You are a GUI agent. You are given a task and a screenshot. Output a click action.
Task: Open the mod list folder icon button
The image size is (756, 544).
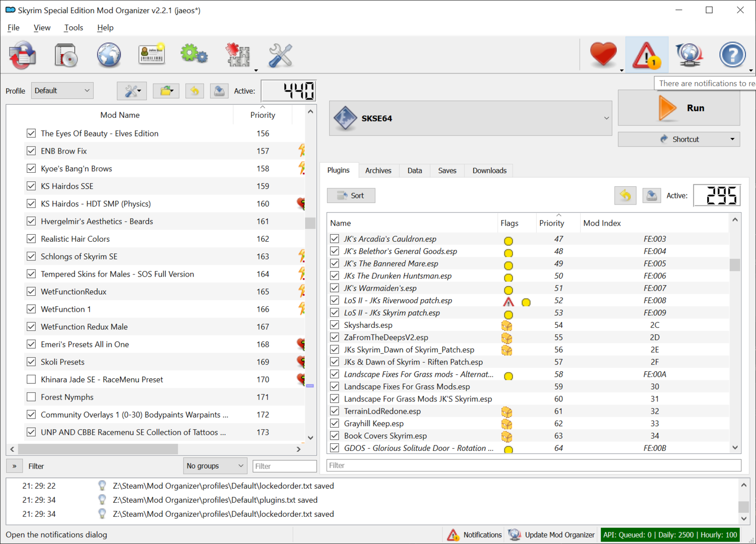(x=166, y=91)
